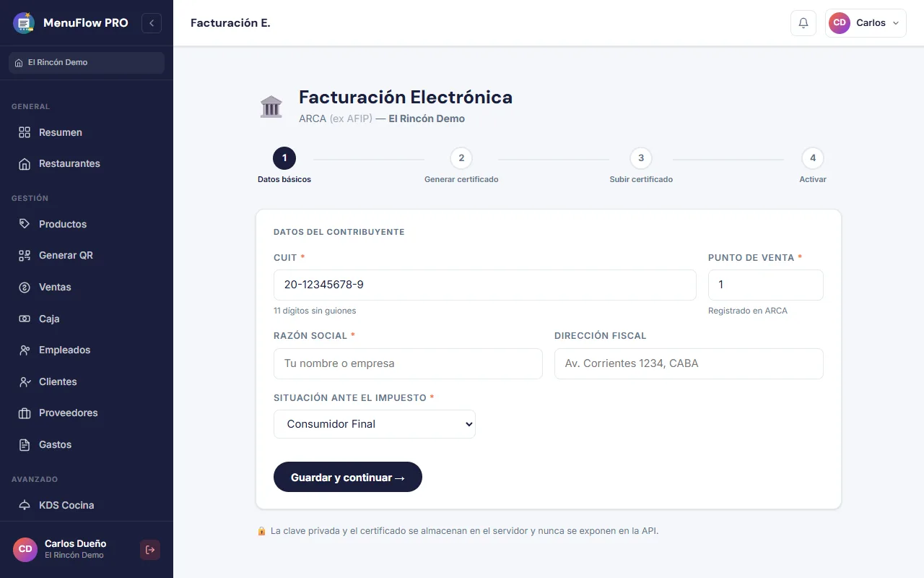924x578 pixels.
Task: Click the Gastos document icon
Action: tap(25, 444)
